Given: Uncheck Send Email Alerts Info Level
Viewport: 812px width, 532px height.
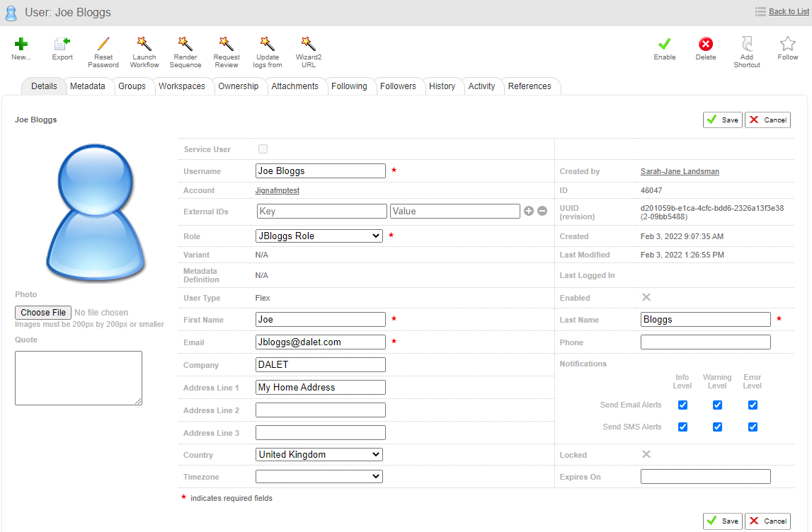Looking at the screenshot, I should click(682, 405).
